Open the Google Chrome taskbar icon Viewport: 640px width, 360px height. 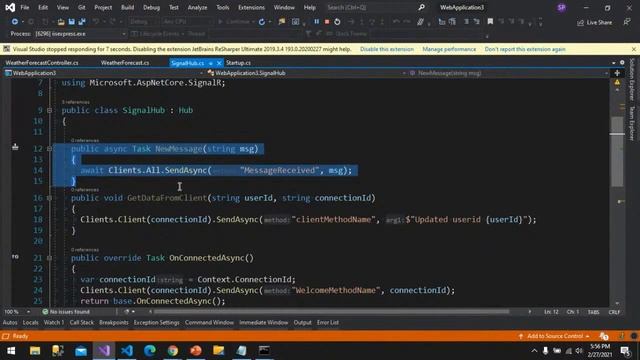(173, 350)
